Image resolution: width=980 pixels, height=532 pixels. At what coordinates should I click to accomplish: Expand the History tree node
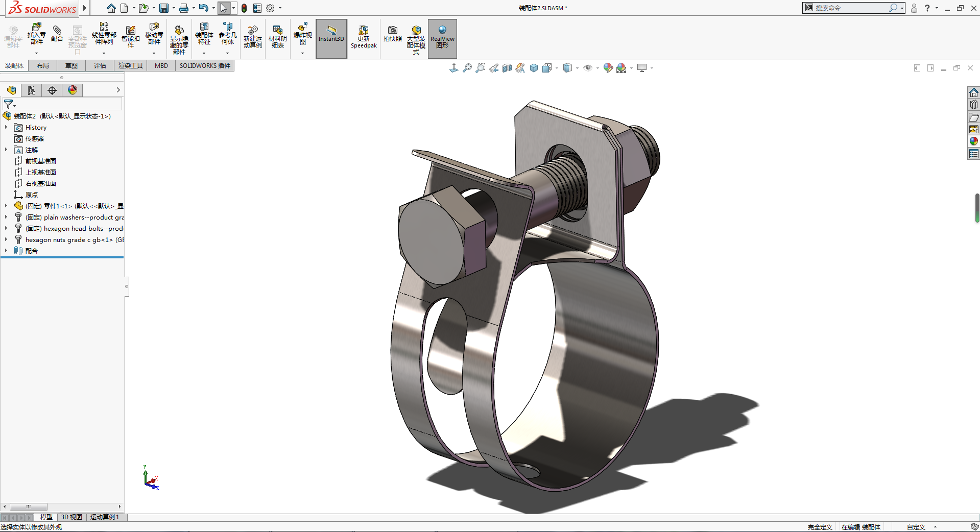pos(6,127)
